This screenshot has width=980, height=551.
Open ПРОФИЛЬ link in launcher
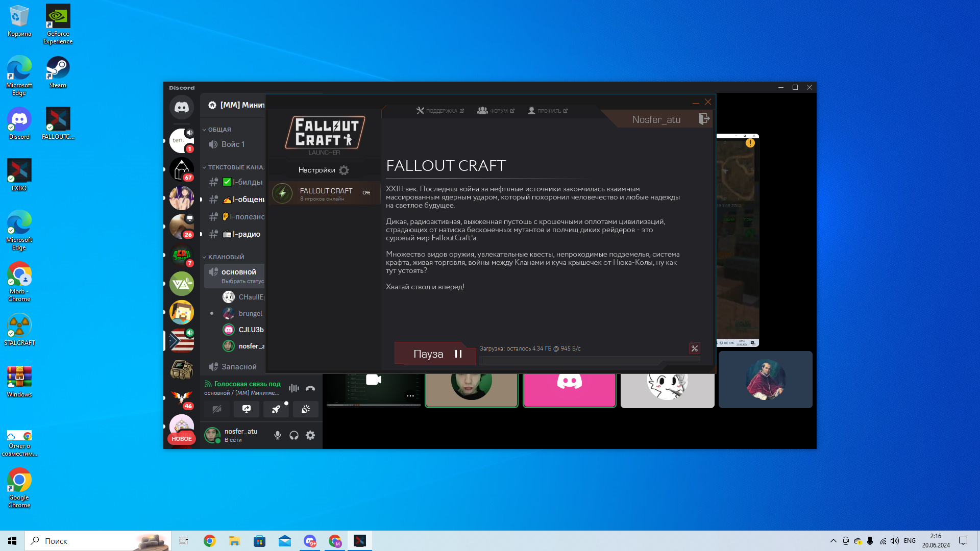point(547,111)
